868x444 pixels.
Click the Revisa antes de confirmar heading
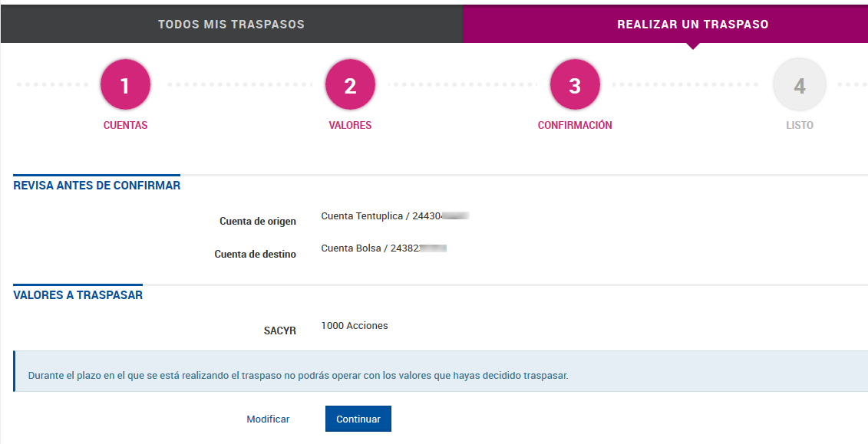pos(97,186)
